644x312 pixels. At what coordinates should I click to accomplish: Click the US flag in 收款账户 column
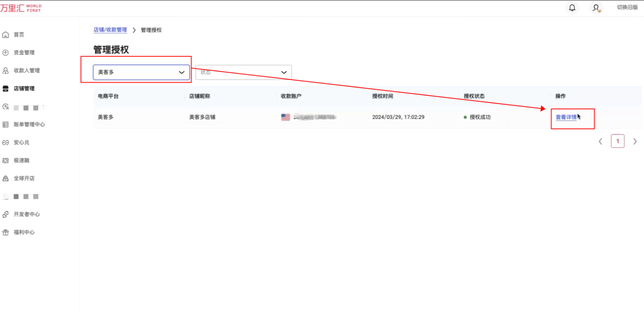[x=286, y=117]
